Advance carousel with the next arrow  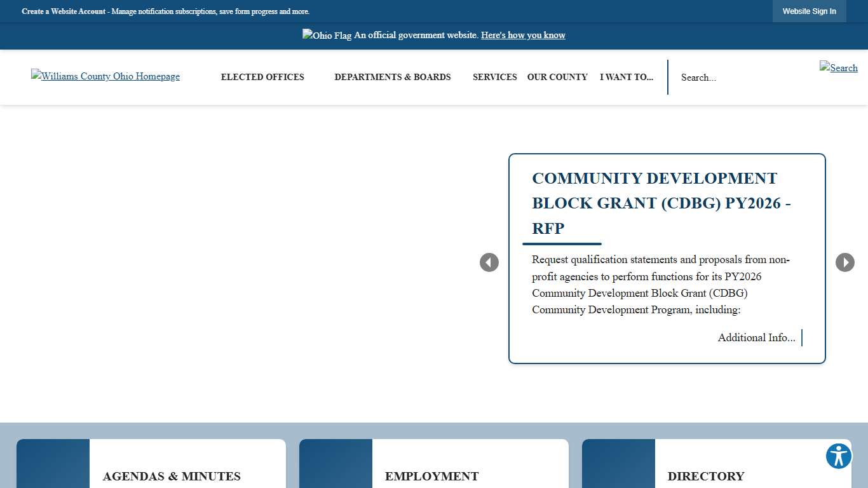click(x=845, y=262)
